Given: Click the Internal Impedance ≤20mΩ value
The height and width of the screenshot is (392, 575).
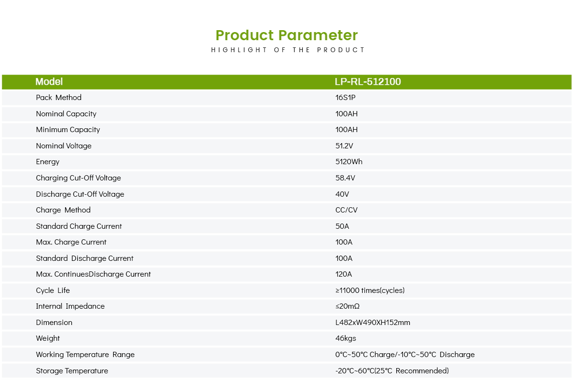Looking at the screenshot, I should (x=347, y=306).
